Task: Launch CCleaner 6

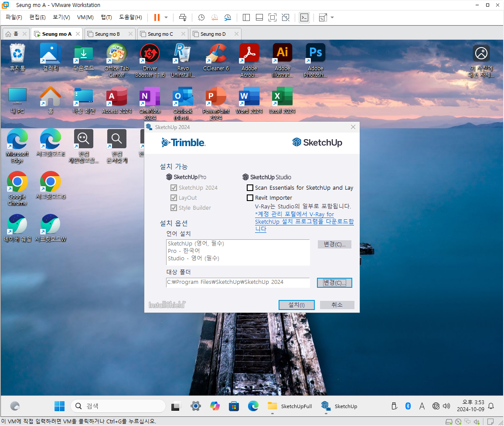Action: tap(216, 57)
